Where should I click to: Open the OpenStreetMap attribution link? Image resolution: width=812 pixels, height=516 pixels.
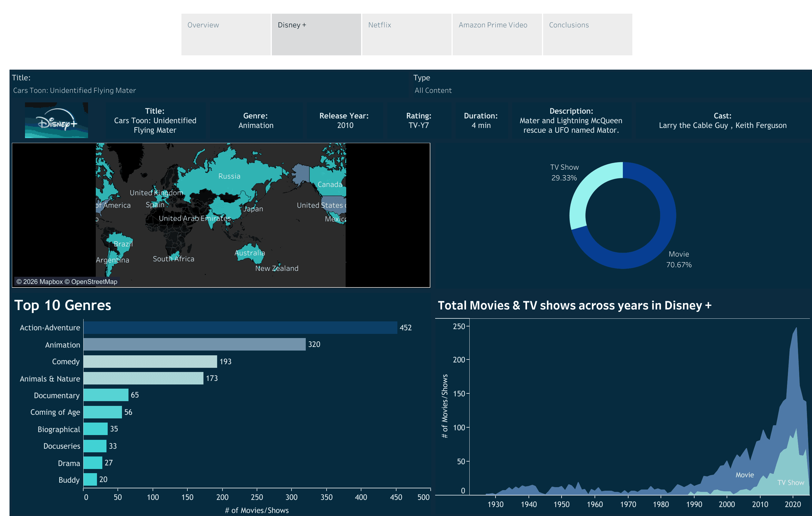click(x=94, y=282)
